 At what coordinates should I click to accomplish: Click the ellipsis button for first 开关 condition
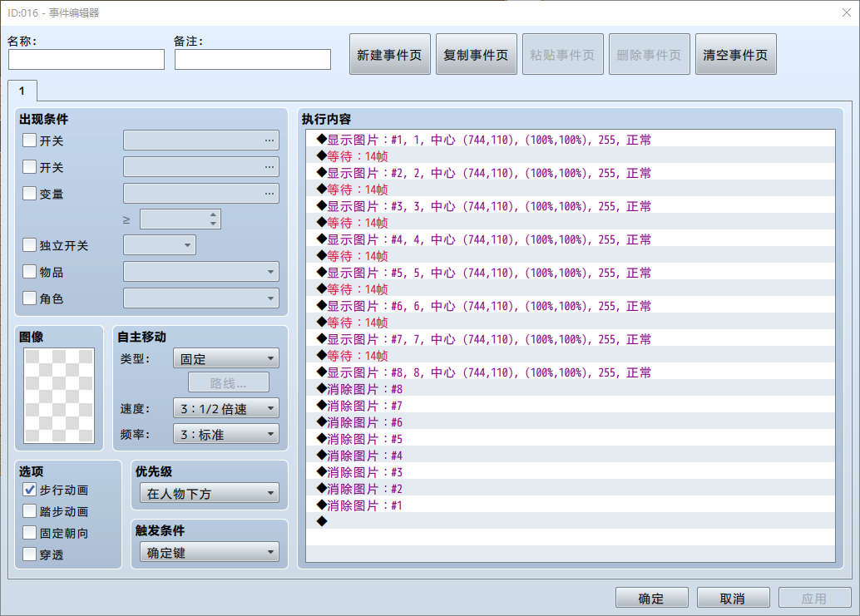[269, 140]
